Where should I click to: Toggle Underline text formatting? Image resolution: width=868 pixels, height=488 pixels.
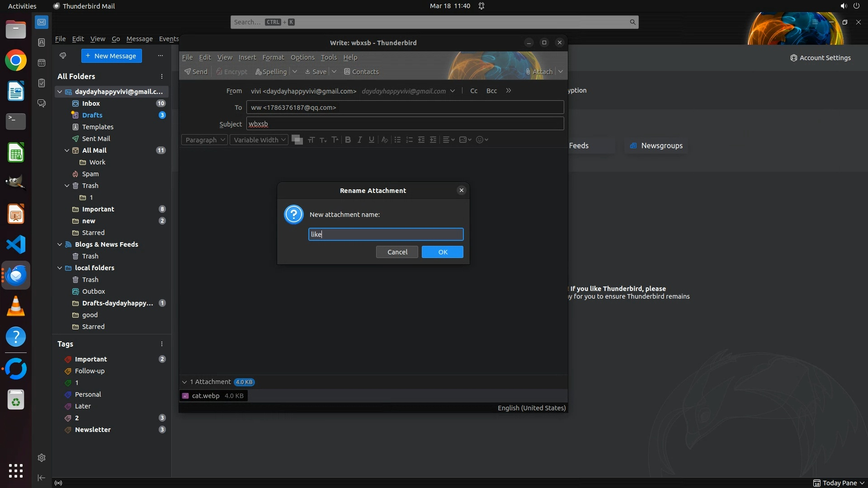click(x=371, y=140)
